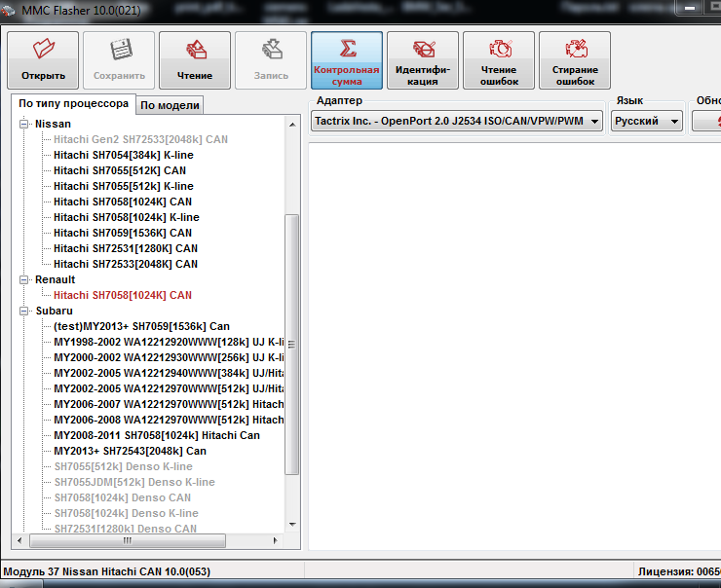Select Nissan Hitachi SH7058[1024k] K-line
Screen dimensions: 721x588
click(x=127, y=218)
